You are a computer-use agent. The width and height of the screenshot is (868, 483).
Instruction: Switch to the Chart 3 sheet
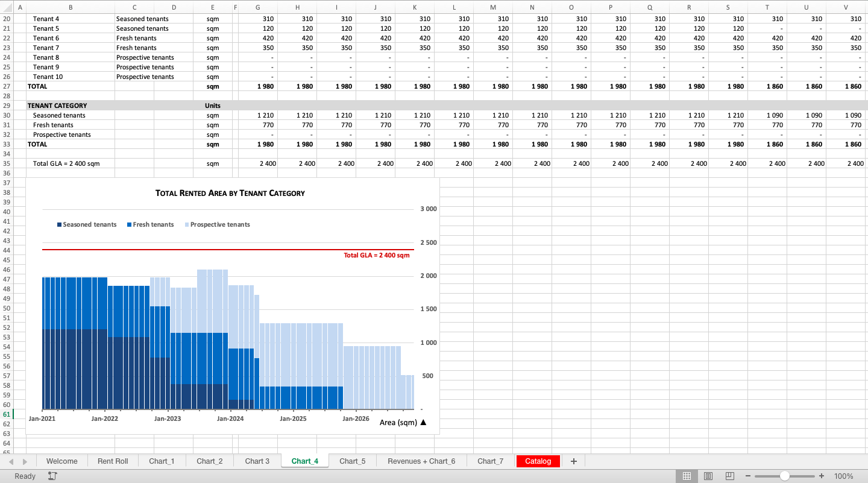tap(257, 461)
